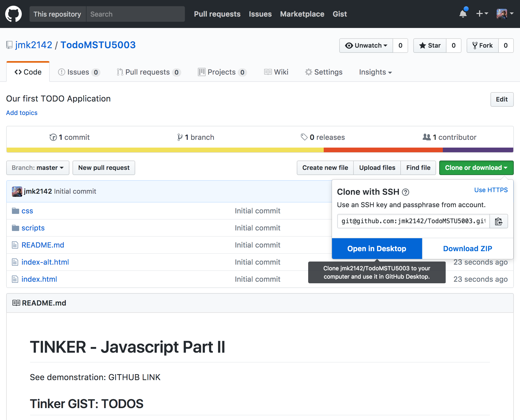Click Create new file
The width and height of the screenshot is (520, 420).
point(325,168)
